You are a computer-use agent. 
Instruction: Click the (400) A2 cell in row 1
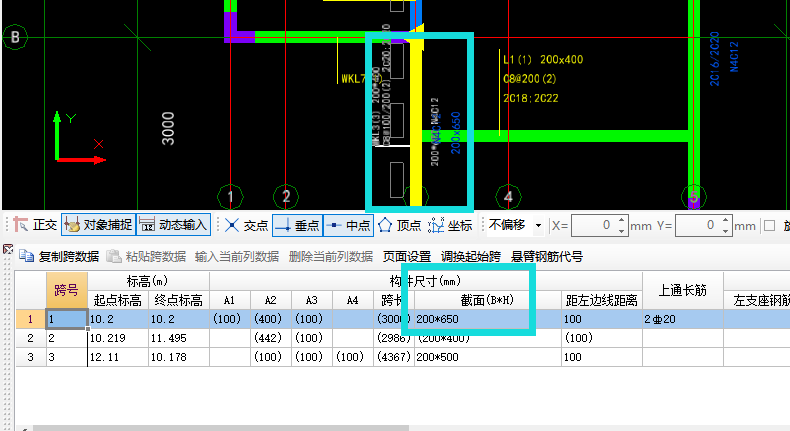pos(271,319)
